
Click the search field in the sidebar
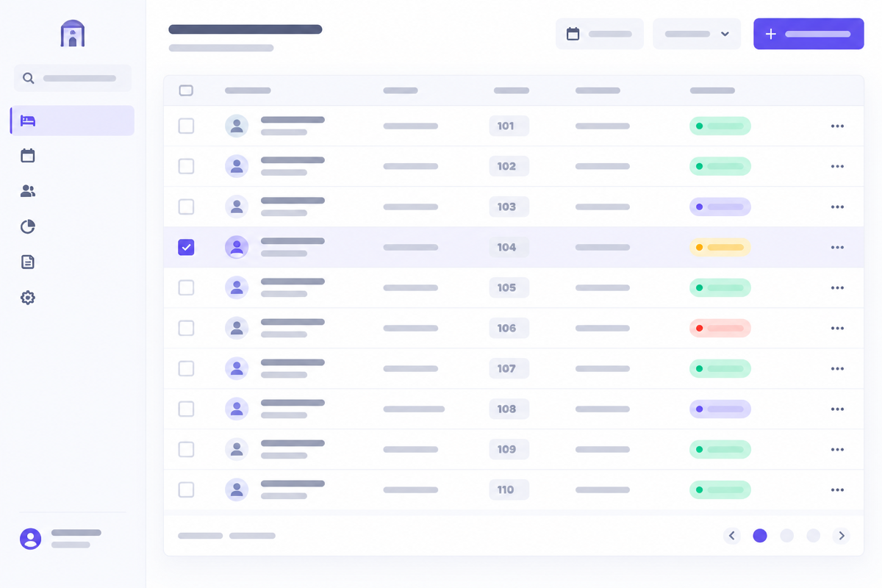coord(72,78)
